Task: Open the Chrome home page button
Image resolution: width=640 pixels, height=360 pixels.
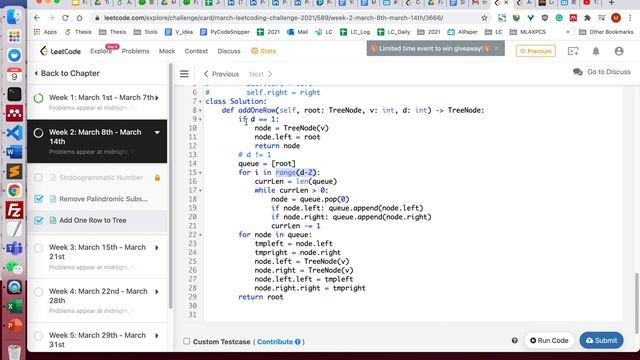Action: (80, 18)
